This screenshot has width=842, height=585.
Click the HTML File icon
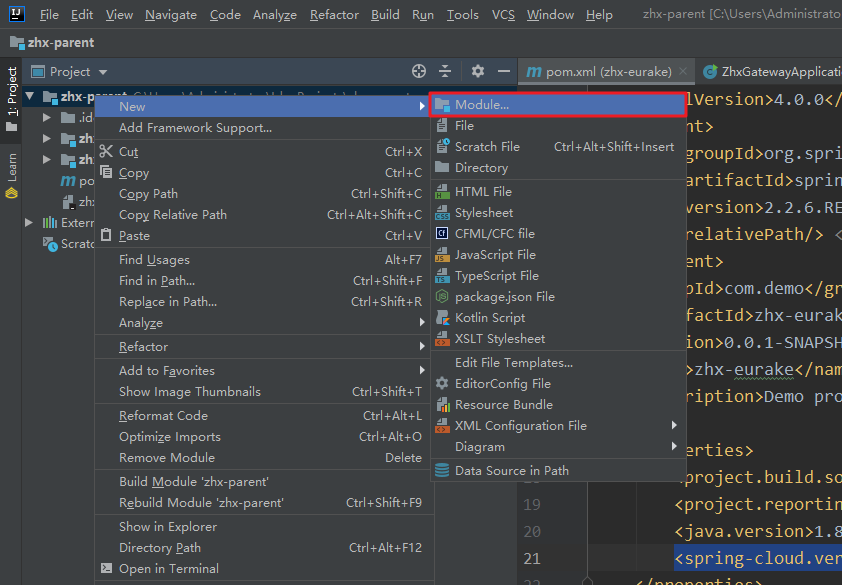[442, 191]
